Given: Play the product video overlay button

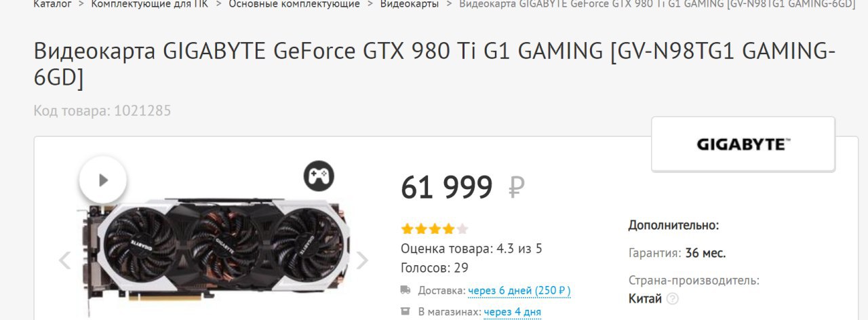Looking at the screenshot, I should [x=103, y=180].
